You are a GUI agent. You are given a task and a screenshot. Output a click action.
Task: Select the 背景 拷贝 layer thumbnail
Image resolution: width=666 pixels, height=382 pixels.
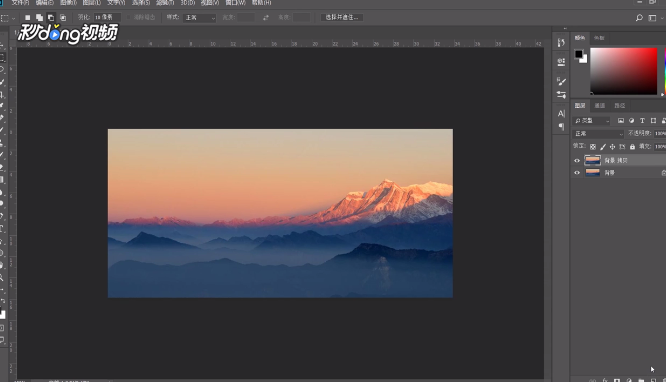click(x=593, y=160)
